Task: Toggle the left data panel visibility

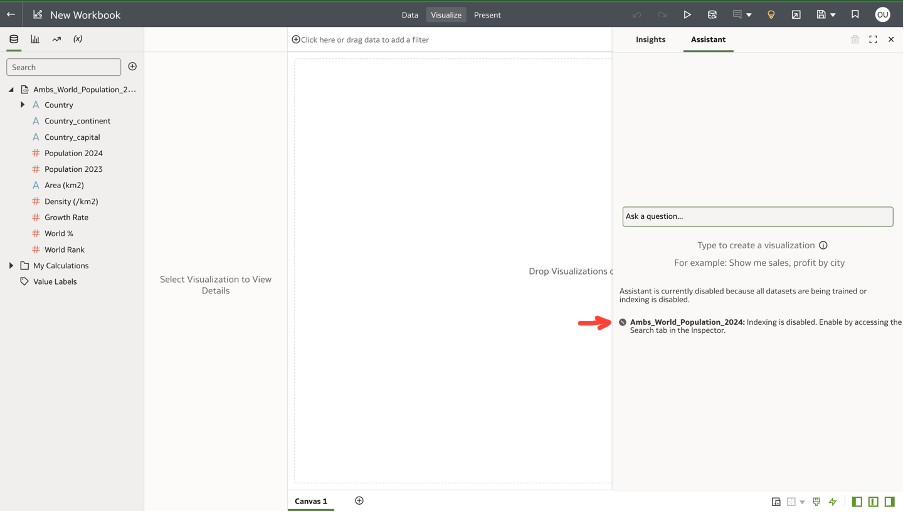Action: pos(857,502)
